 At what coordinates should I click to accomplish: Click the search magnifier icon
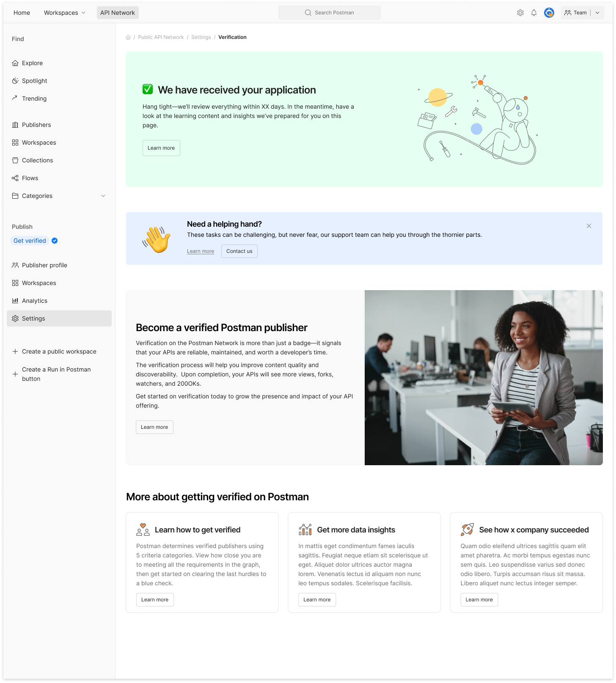[308, 13]
